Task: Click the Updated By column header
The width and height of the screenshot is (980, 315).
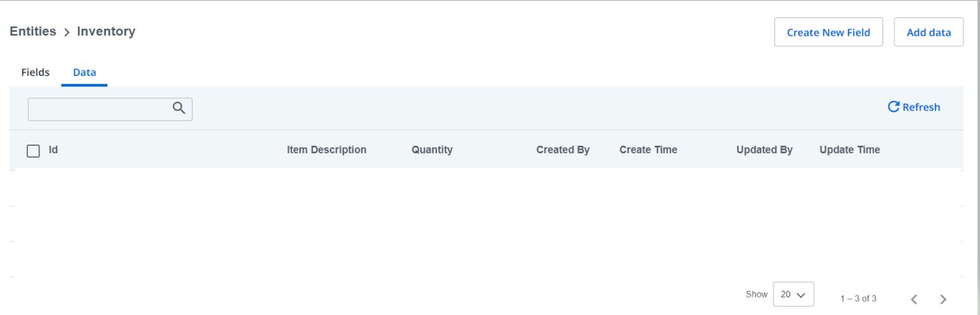Action: [x=764, y=150]
